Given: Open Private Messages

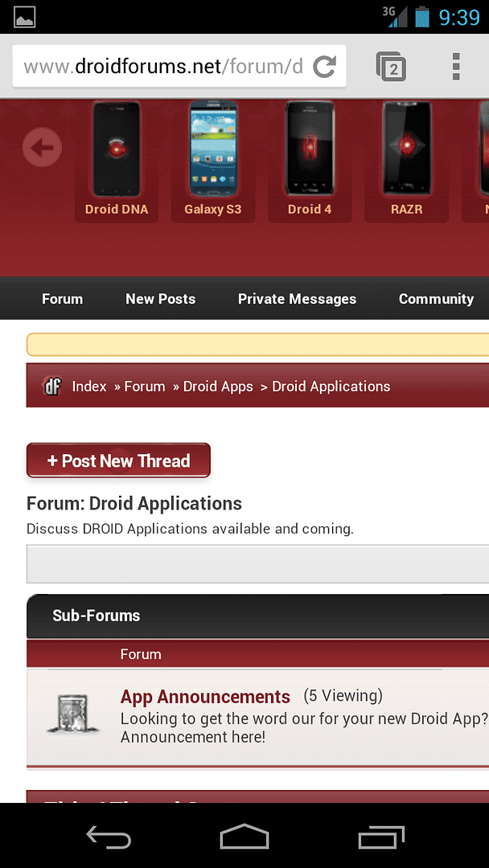Looking at the screenshot, I should (298, 299).
